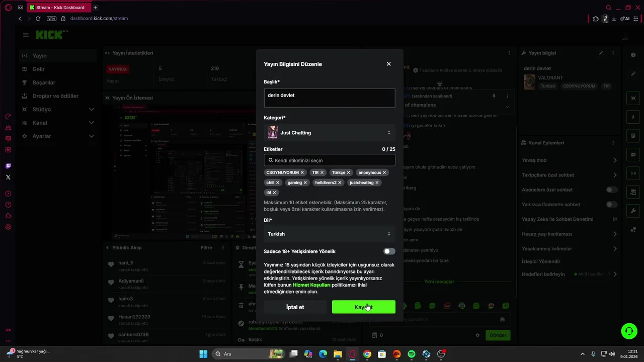This screenshot has height=362, width=644.
Task: Click the Başlık title input field
Action: 330,98
